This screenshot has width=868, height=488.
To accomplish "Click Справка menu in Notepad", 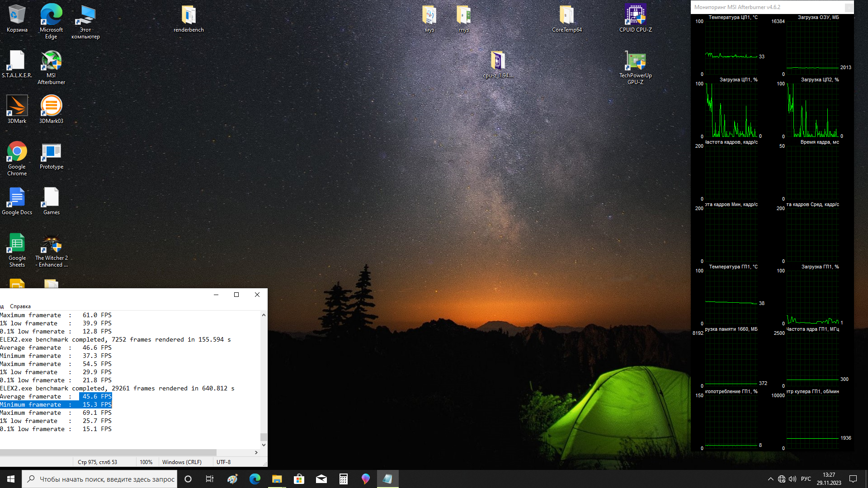I will tap(20, 306).
